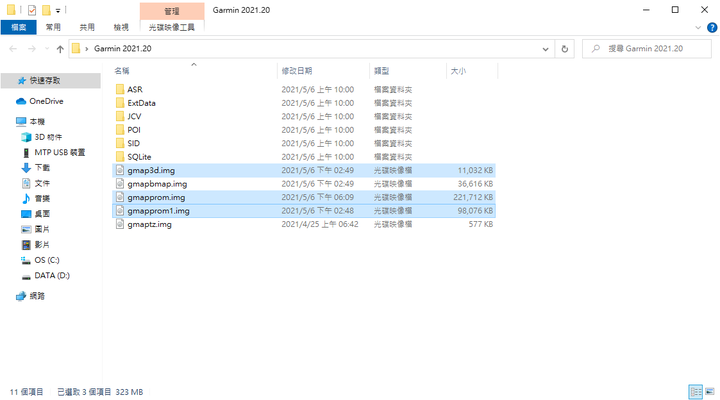This screenshot has width=720, height=400.
Task: Open MTP USB 裝置 in sidebar
Action: tap(60, 152)
